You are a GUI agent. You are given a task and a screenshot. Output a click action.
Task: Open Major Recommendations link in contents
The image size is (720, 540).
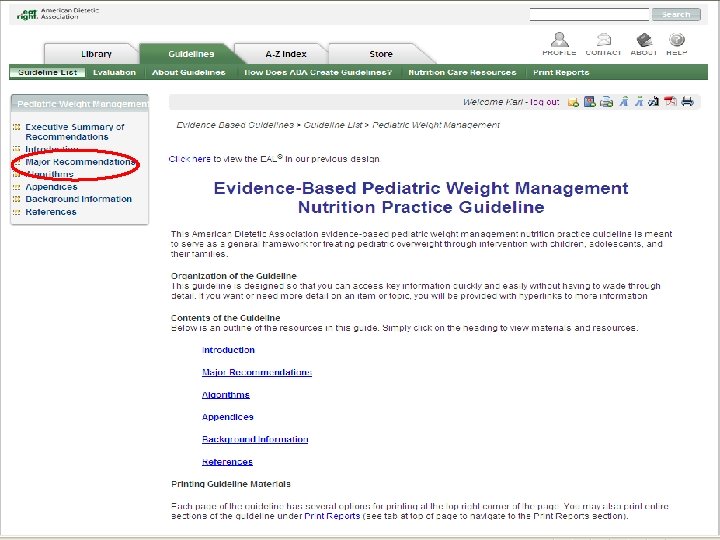pos(257,372)
